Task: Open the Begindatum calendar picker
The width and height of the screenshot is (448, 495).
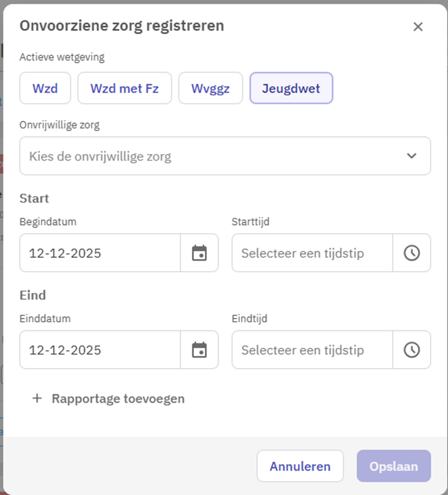Action: (199, 253)
